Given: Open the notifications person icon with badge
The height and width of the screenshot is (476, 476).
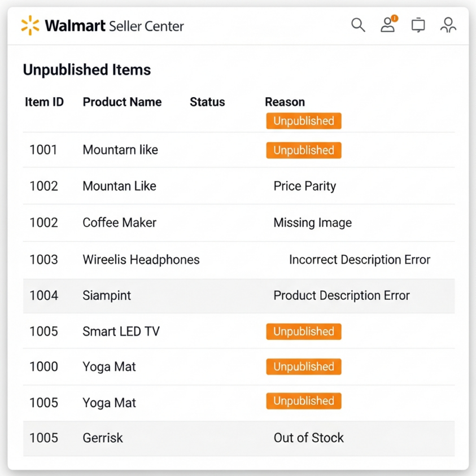Looking at the screenshot, I should [x=388, y=24].
